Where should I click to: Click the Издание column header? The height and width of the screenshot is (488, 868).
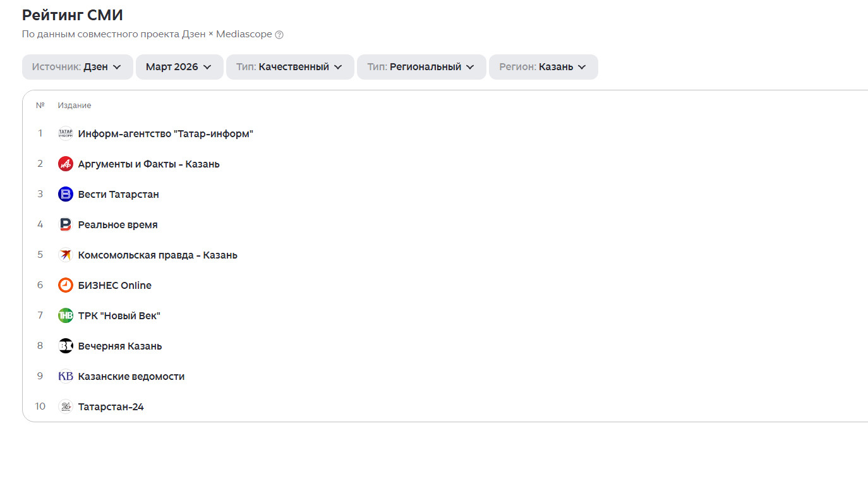[x=75, y=106]
